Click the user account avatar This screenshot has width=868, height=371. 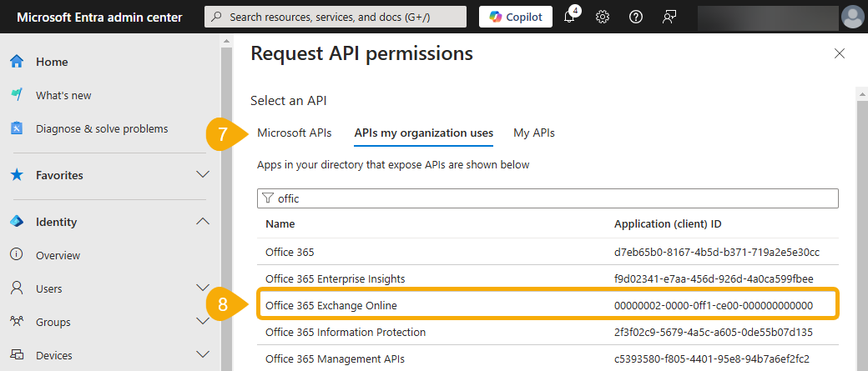pyautogui.click(x=852, y=17)
